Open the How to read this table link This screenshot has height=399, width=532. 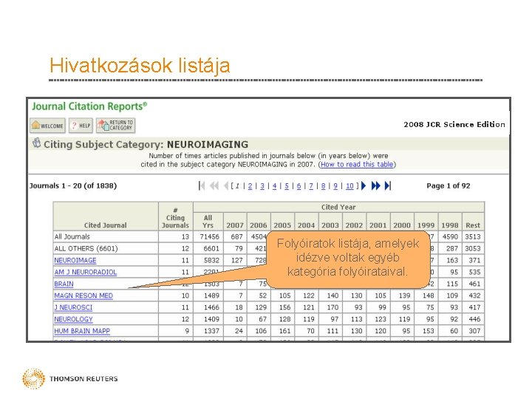pyautogui.click(x=357, y=165)
